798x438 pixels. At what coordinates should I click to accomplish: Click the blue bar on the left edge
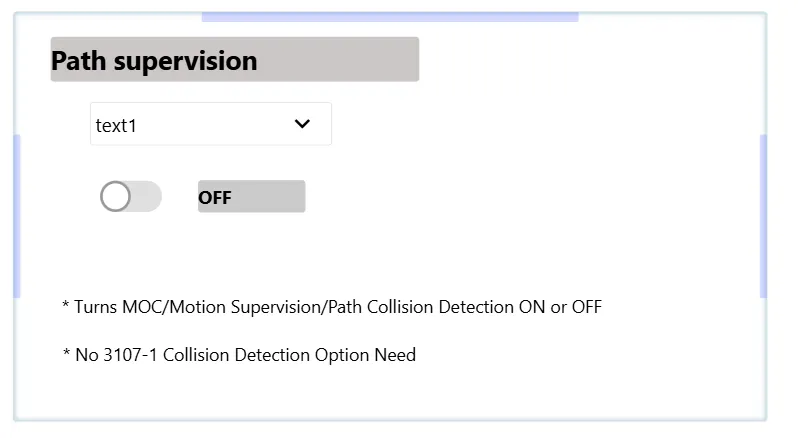point(16,215)
